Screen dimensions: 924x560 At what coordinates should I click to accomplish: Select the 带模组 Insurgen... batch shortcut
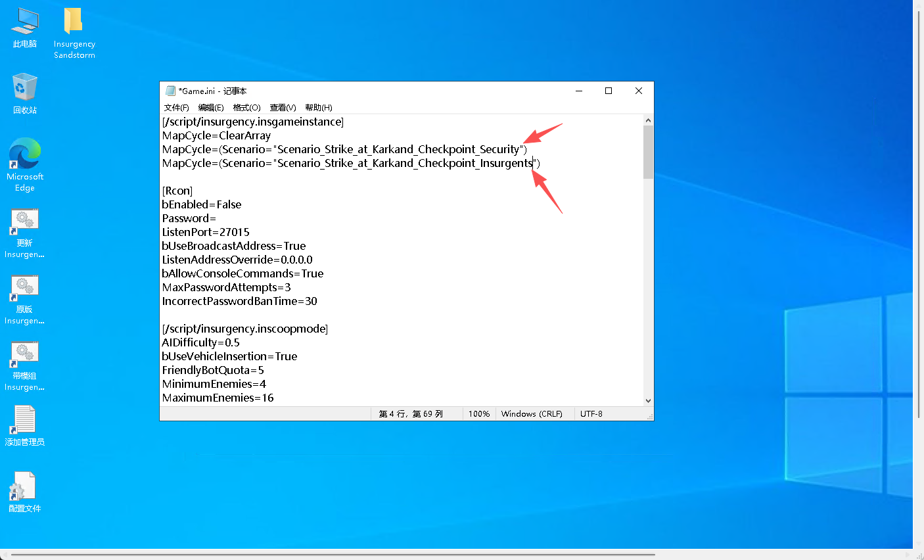(25, 366)
